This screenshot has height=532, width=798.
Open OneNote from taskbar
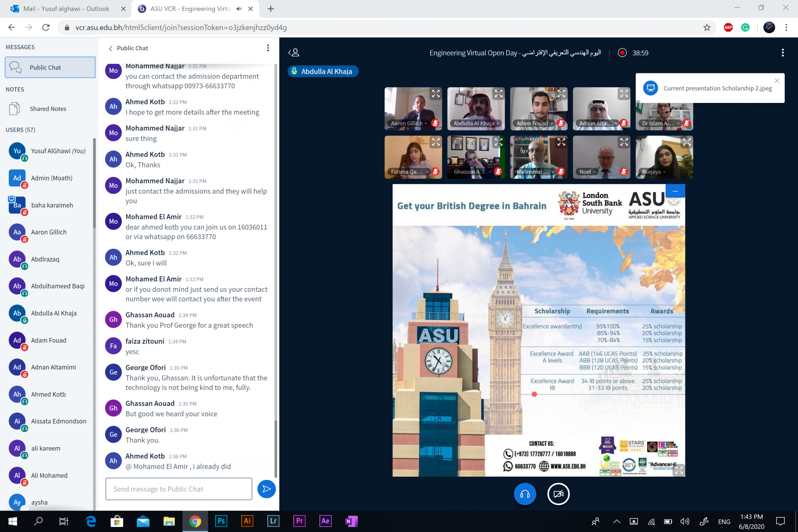(351, 521)
